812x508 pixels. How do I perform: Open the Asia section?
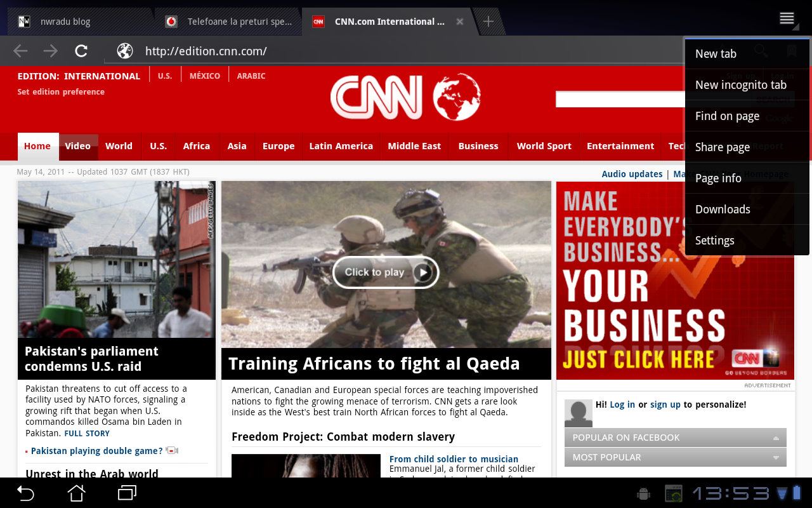[x=237, y=146]
